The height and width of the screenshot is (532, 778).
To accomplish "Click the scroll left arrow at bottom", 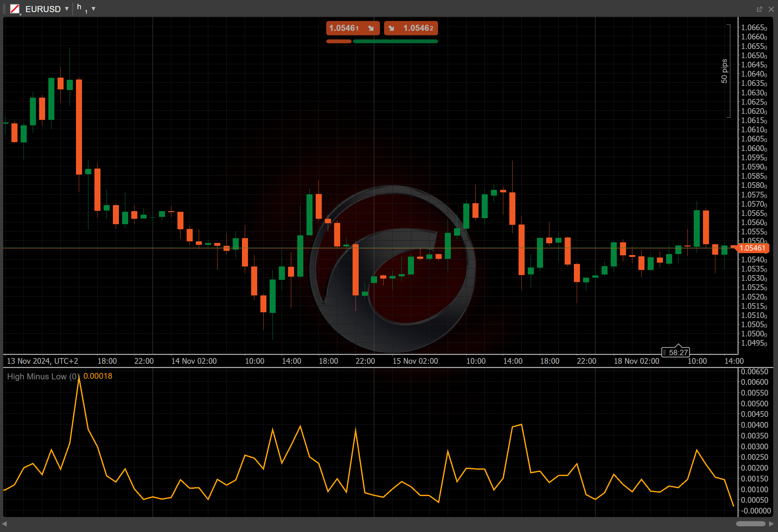I will (4, 524).
